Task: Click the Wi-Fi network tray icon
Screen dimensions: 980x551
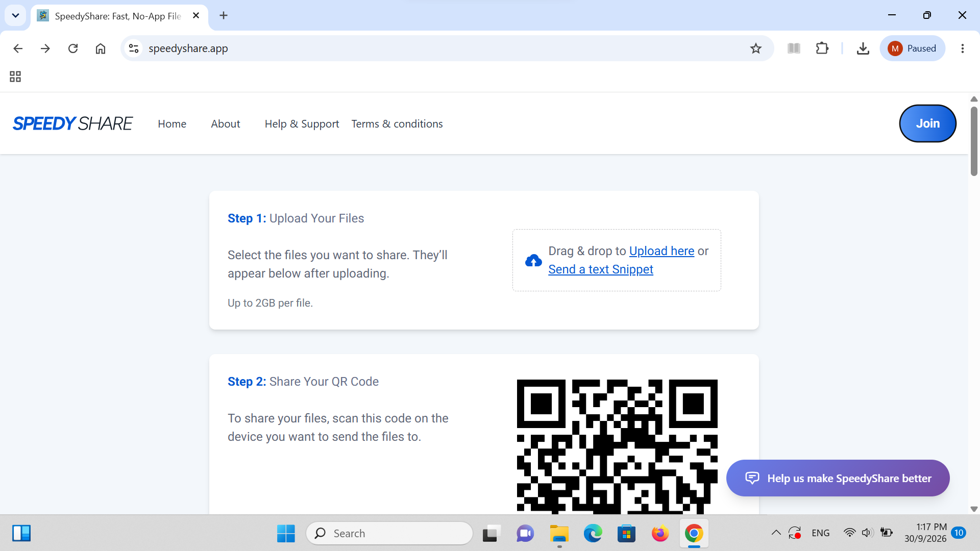Action: coord(849,533)
